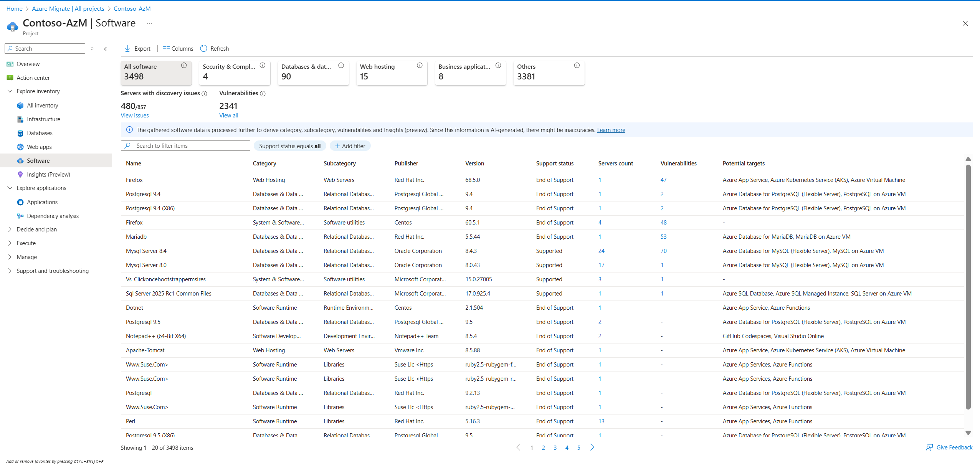
Task: Open Columns chooser in toolbar
Action: [x=178, y=48]
